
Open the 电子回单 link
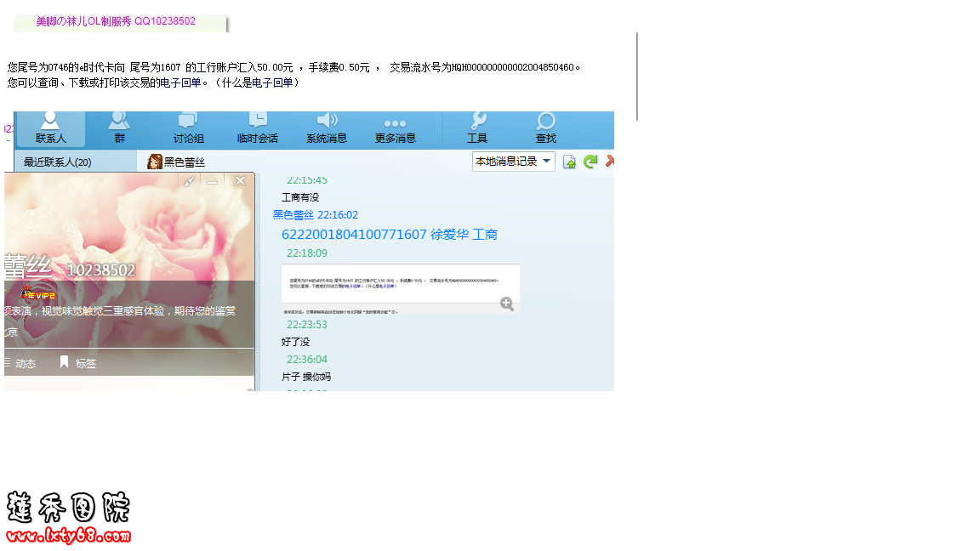(x=180, y=82)
